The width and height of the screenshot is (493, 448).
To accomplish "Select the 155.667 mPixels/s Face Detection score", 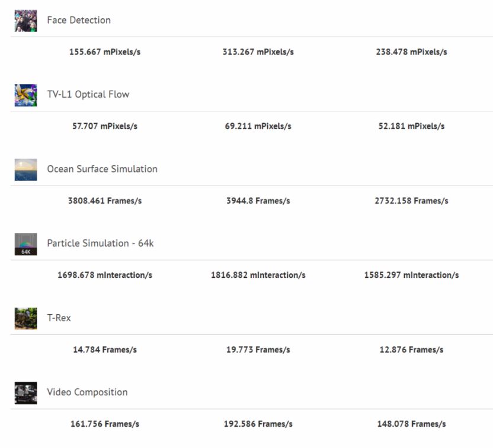I will 105,52.
